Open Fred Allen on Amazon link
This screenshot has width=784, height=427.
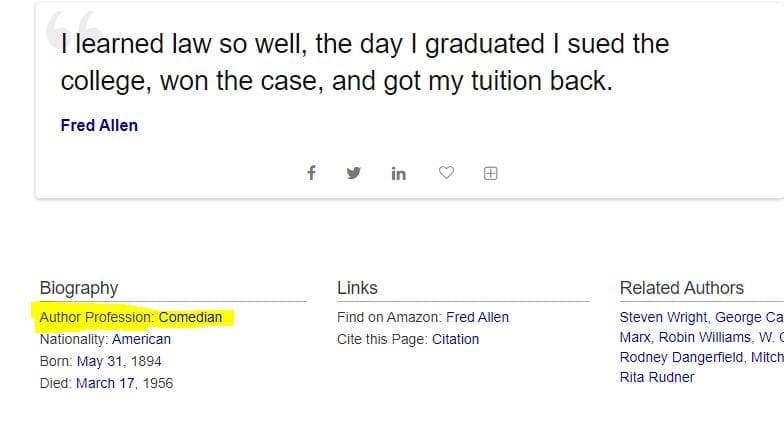coord(477,317)
